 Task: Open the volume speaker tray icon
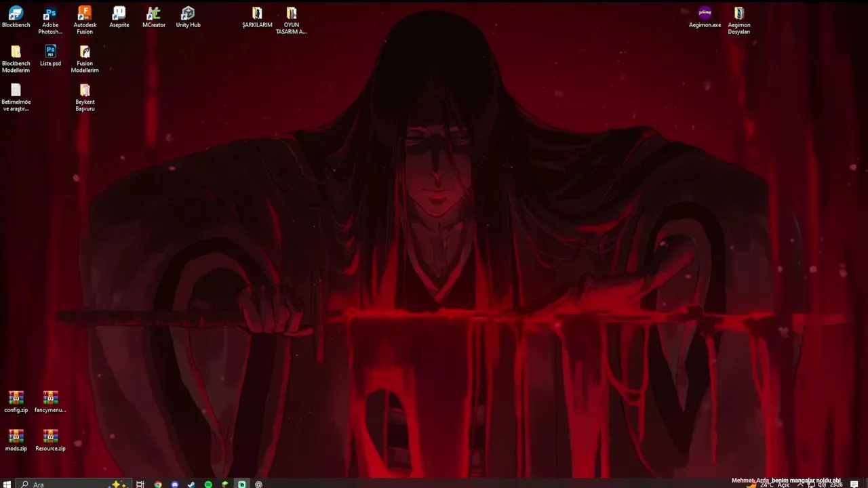coord(822,485)
